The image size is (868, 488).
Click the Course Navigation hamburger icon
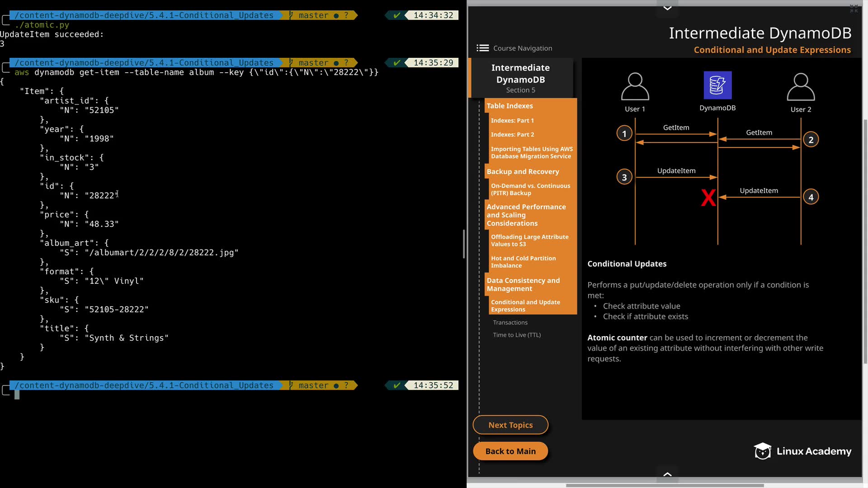(x=482, y=48)
